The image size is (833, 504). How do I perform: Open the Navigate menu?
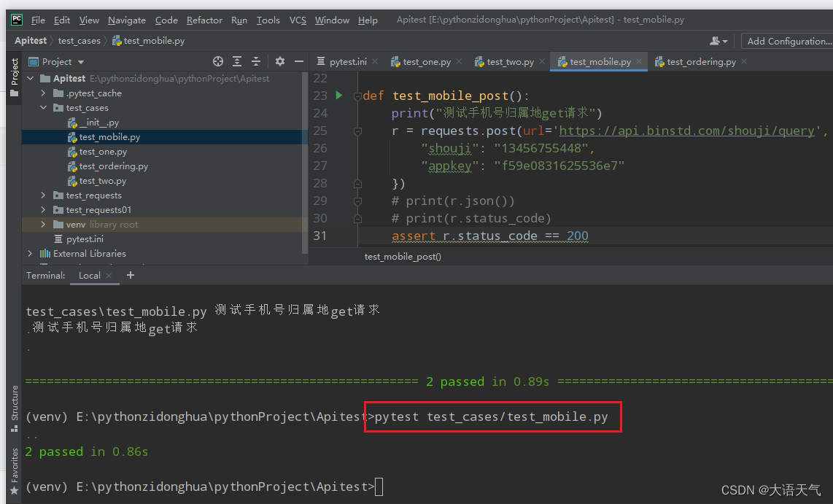[126, 20]
